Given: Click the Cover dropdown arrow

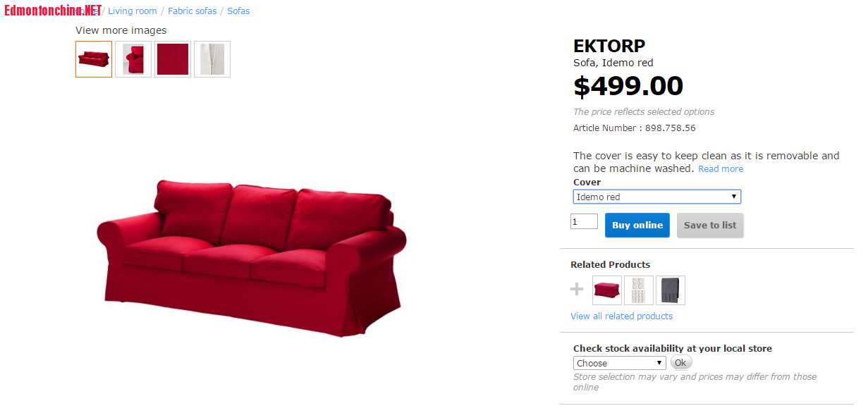Looking at the screenshot, I should tap(734, 197).
